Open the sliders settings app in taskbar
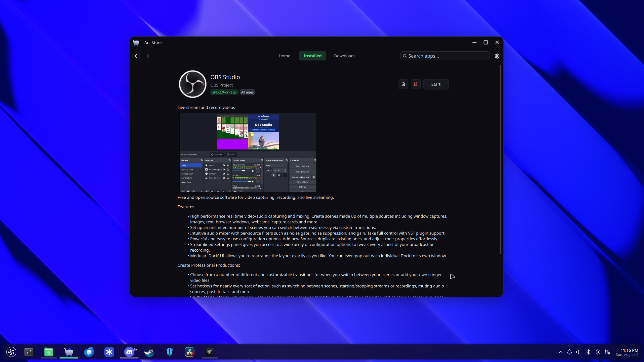 (29, 352)
